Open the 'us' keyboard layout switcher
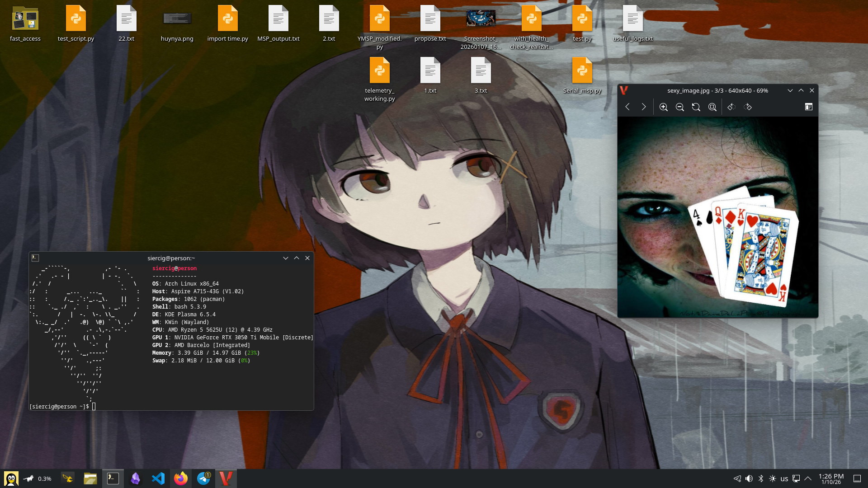 pyautogui.click(x=784, y=479)
